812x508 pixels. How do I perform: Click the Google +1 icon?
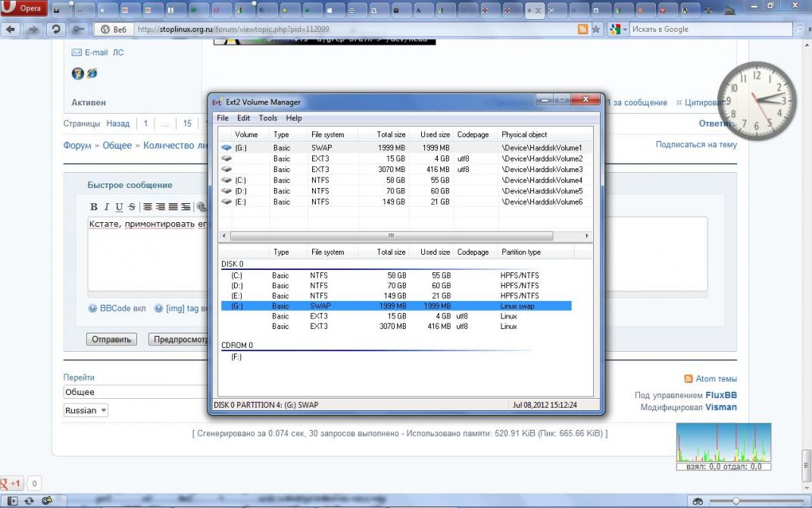(x=11, y=483)
